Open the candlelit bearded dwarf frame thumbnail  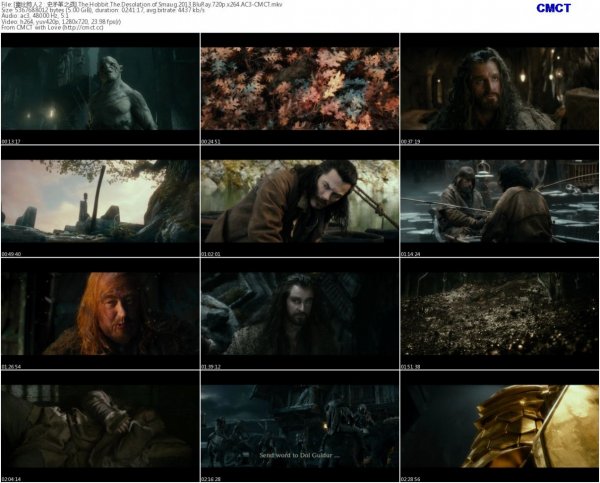pos(499,89)
